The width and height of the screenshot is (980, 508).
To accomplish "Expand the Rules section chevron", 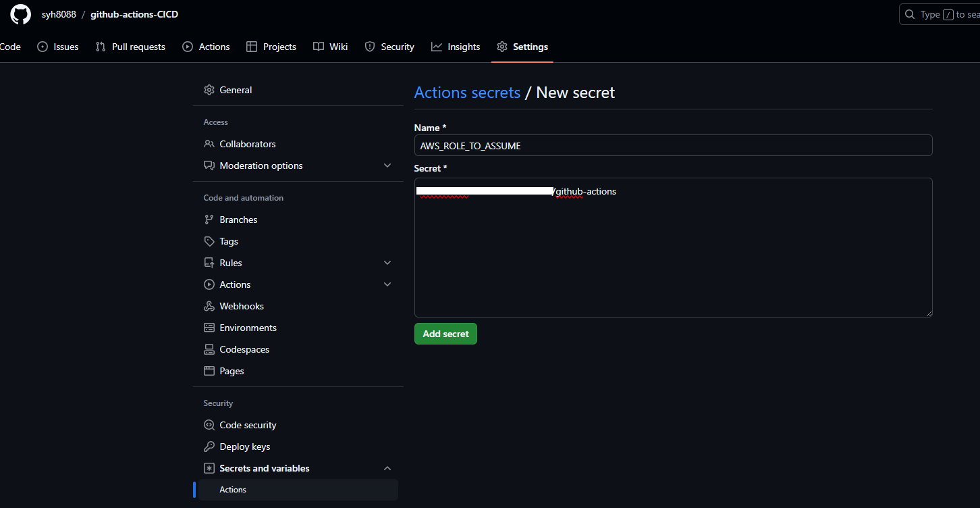I will click(x=387, y=263).
